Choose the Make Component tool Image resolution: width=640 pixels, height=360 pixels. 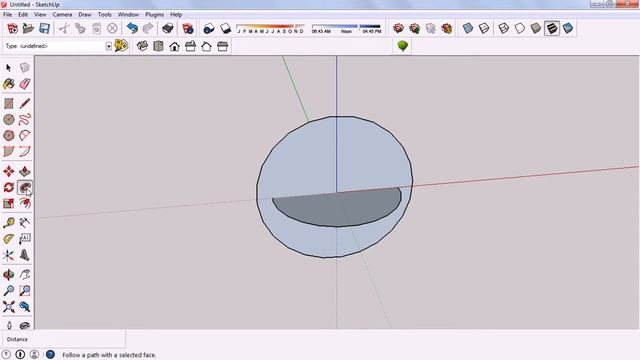point(24,68)
